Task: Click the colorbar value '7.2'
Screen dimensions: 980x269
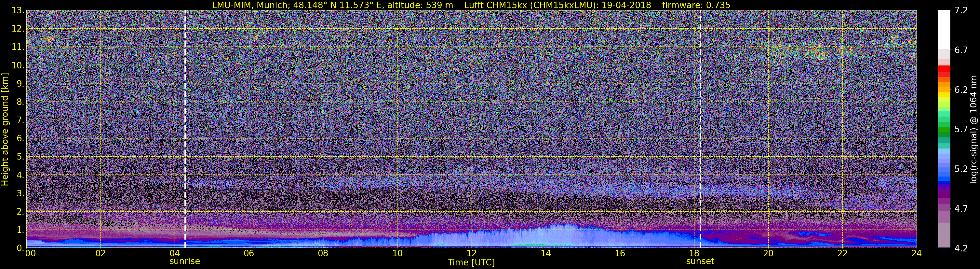Action: (961, 10)
